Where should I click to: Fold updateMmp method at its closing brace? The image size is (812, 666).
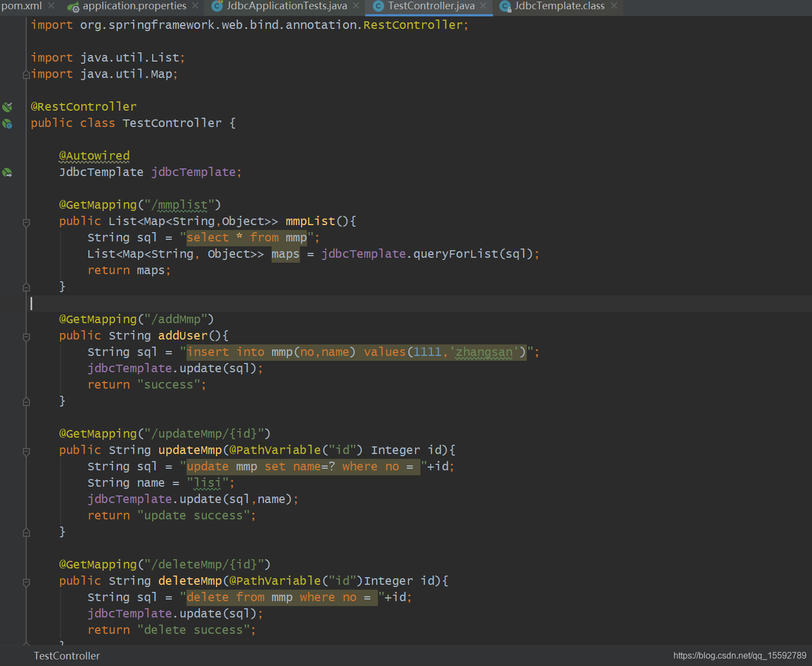(x=26, y=532)
